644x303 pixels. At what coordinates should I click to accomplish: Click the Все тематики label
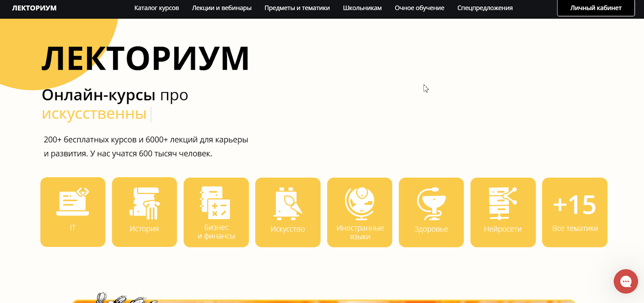575,228
